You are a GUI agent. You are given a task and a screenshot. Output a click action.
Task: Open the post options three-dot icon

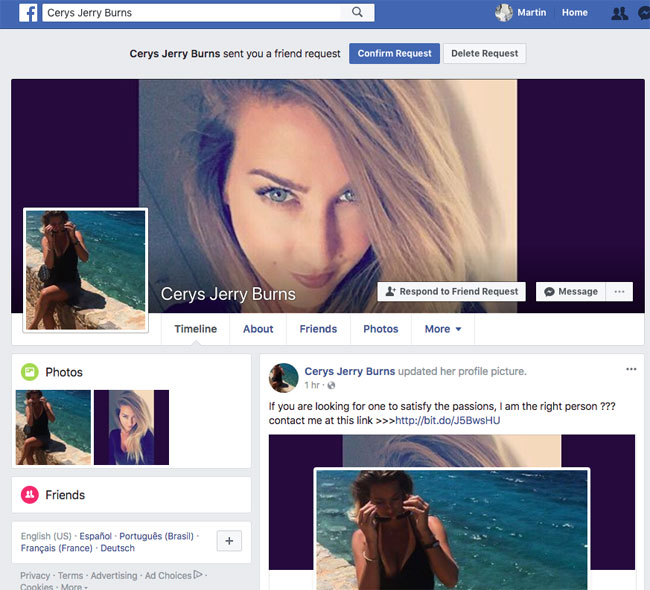(631, 369)
